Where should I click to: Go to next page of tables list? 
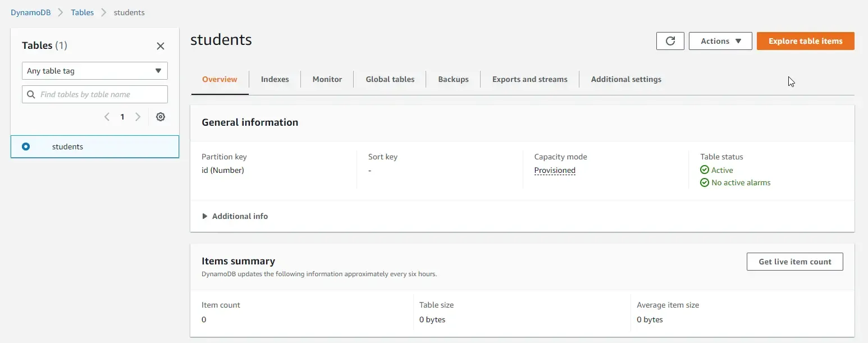pos(138,117)
